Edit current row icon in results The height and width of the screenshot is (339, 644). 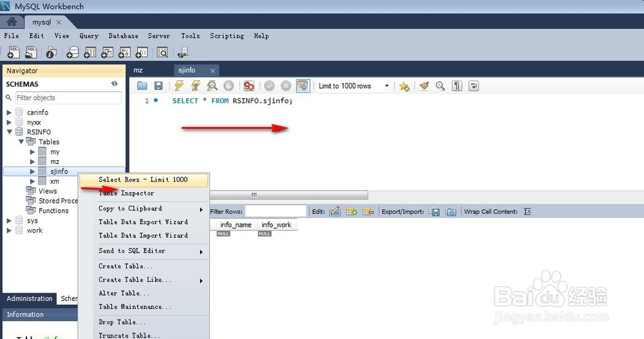335,212
